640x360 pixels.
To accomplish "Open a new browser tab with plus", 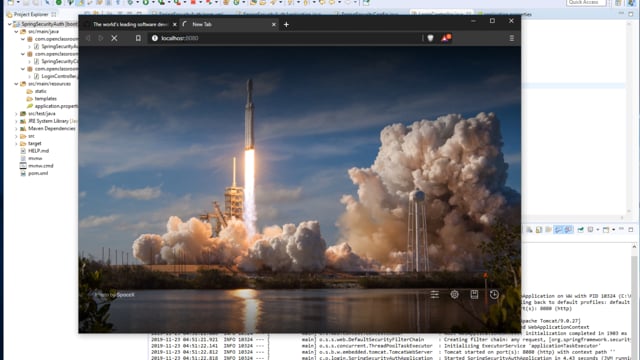I will pyautogui.click(x=286, y=24).
